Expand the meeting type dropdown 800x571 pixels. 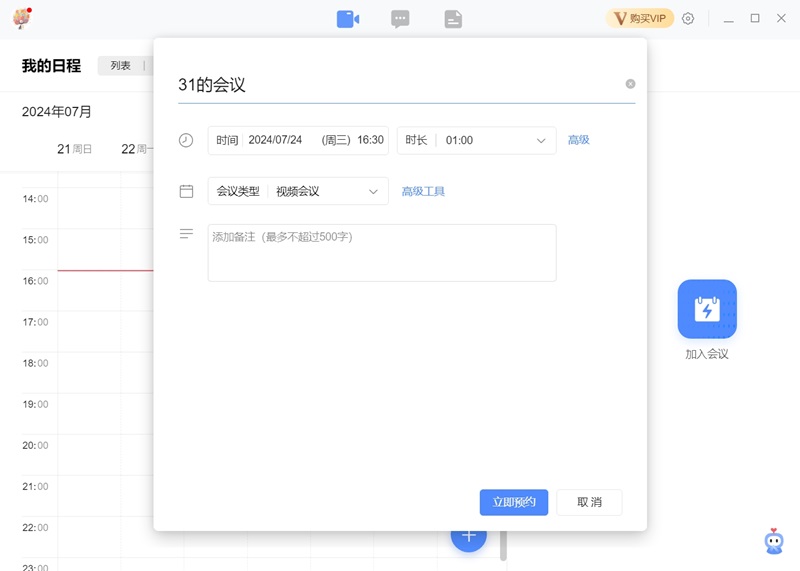pos(374,191)
